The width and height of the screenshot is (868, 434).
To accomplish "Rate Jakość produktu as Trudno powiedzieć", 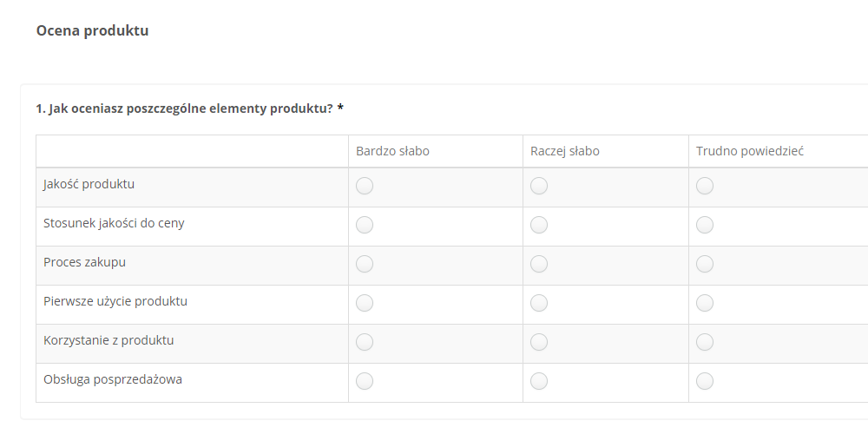I will (x=704, y=186).
